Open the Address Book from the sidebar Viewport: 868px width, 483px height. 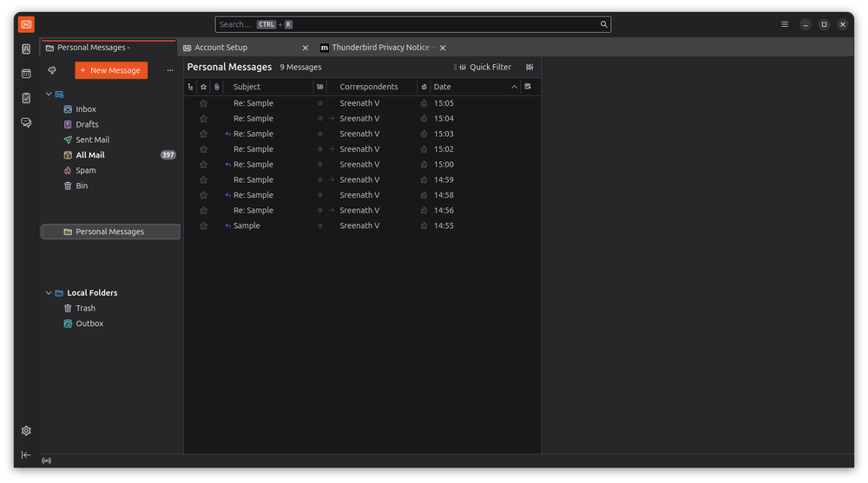[26, 49]
